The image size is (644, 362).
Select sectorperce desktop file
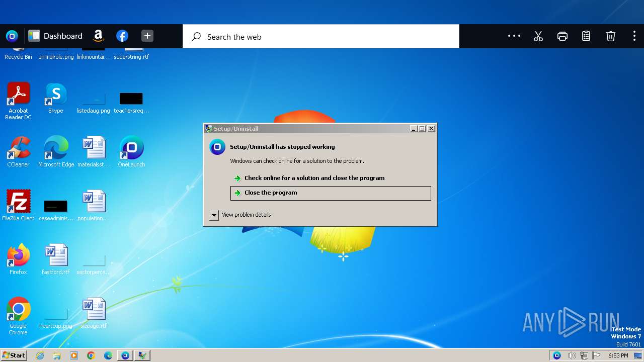click(94, 264)
